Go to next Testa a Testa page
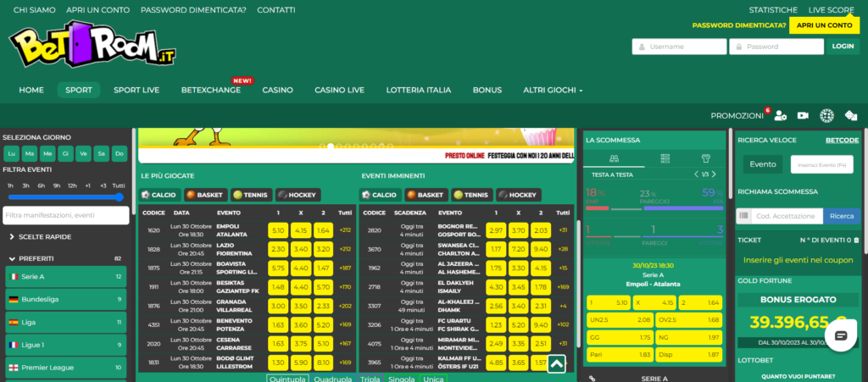868x382 pixels. 714,174
